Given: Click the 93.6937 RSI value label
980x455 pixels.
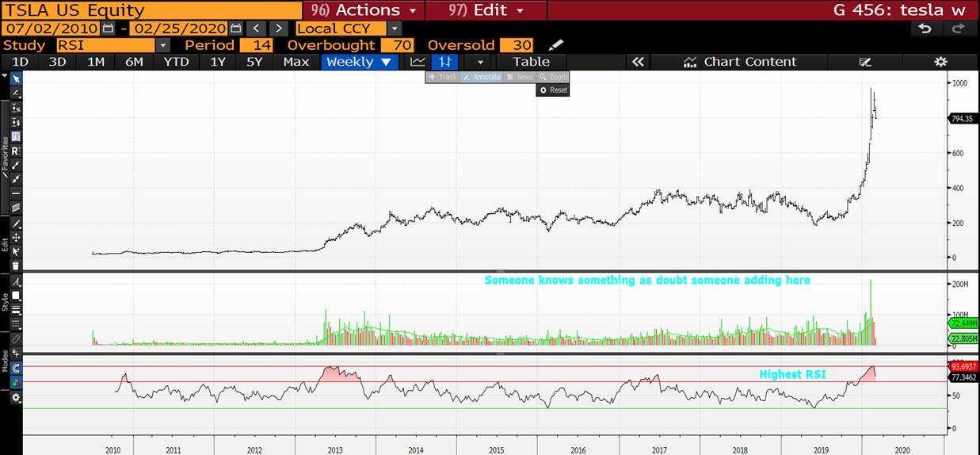Looking at the screenshot, I should coord(963,367).
